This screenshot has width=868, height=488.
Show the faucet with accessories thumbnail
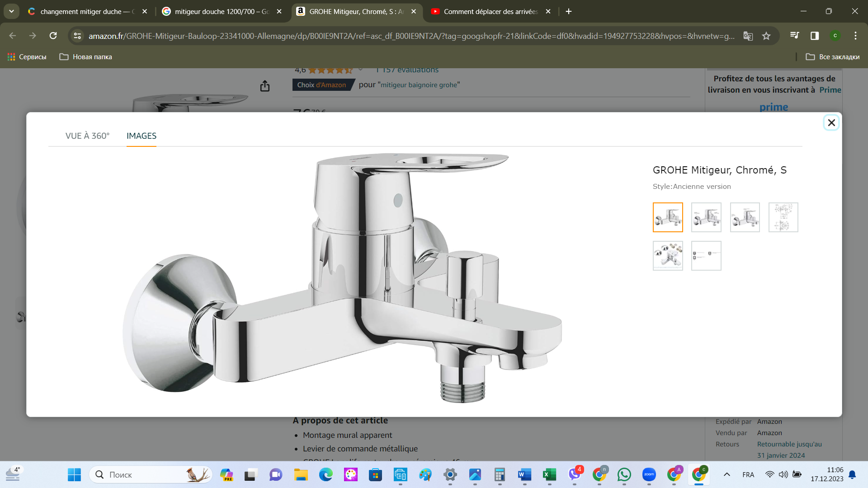(668, 256)
